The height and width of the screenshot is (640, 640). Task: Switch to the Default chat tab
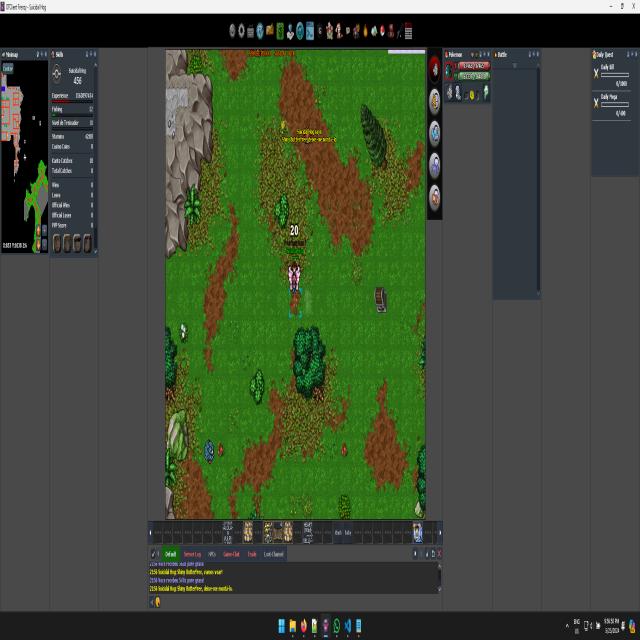[x=171, y=554]
